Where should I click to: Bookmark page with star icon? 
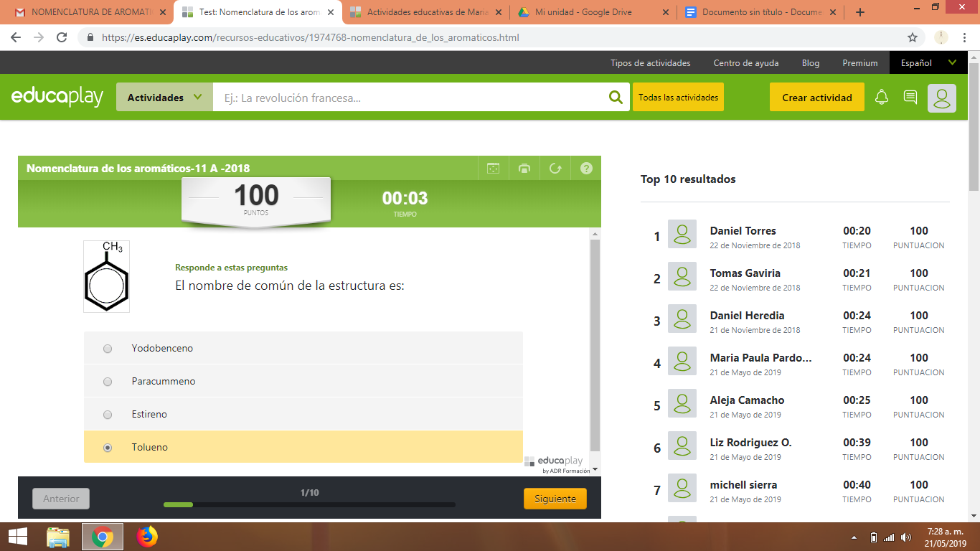[x=913, y=37]
